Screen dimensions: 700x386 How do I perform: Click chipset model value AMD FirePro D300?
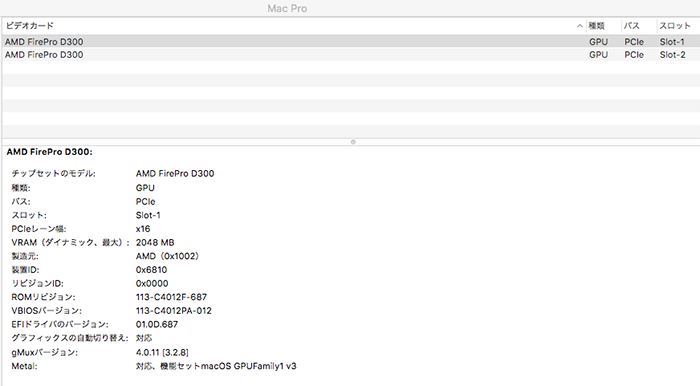[x=175, y=174]
